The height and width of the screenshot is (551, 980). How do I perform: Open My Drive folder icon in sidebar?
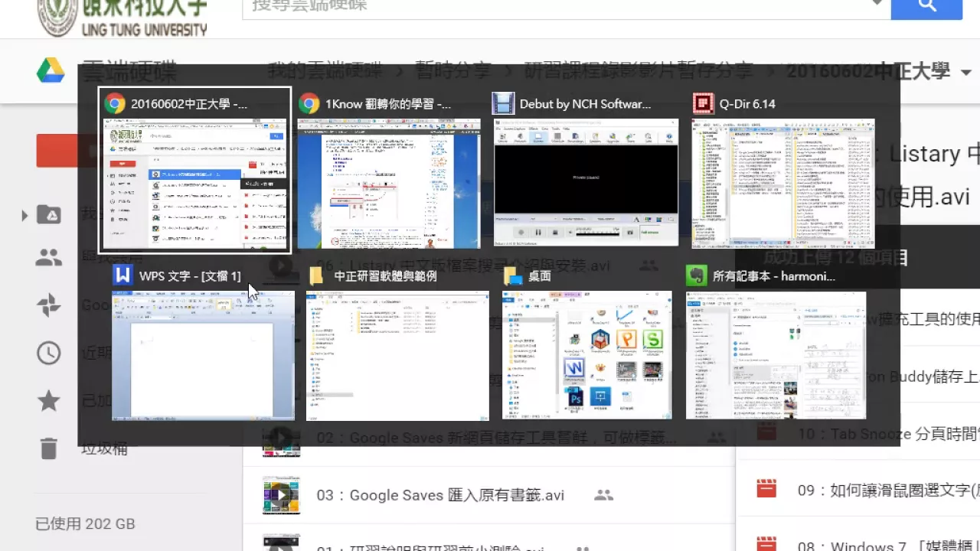[x=49, y=214]
